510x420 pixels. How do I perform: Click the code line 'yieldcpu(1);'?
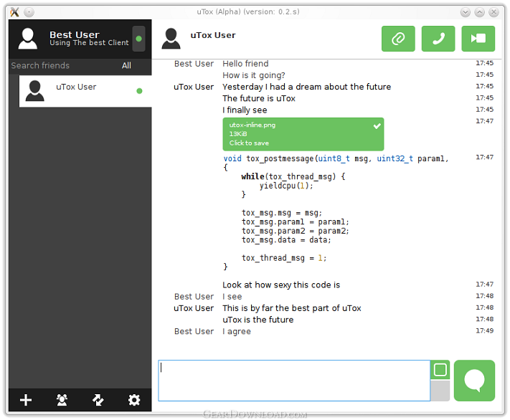(286, 186)
